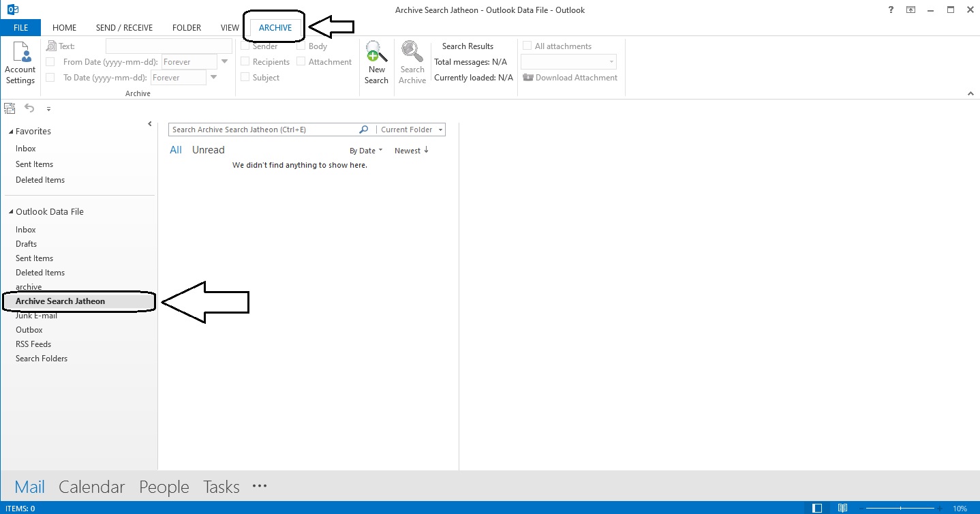Viewport: 980px width, 514px height.
Task: Click the Search Archive button
Action: click(x=412, y=63)
